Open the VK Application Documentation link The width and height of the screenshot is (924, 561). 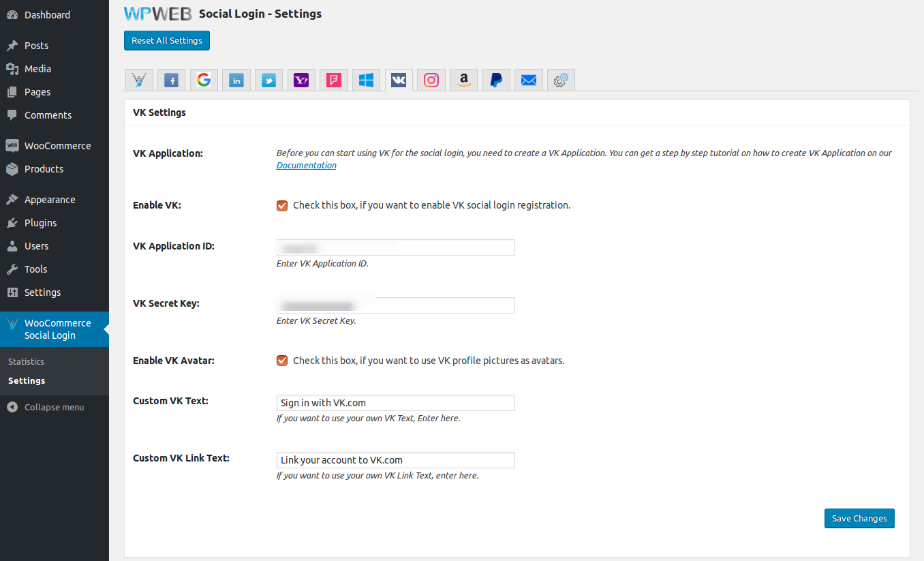tap(306, 166)
